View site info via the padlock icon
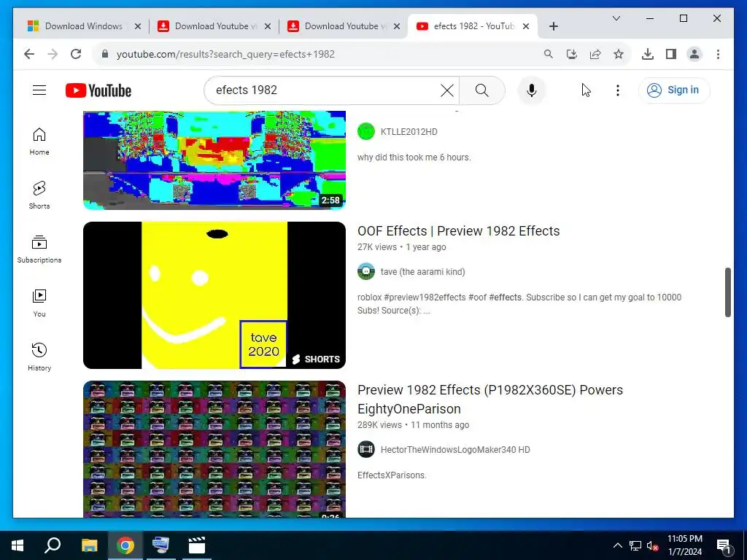Viewport: 747px width, 560px height. tap(105, 54)
